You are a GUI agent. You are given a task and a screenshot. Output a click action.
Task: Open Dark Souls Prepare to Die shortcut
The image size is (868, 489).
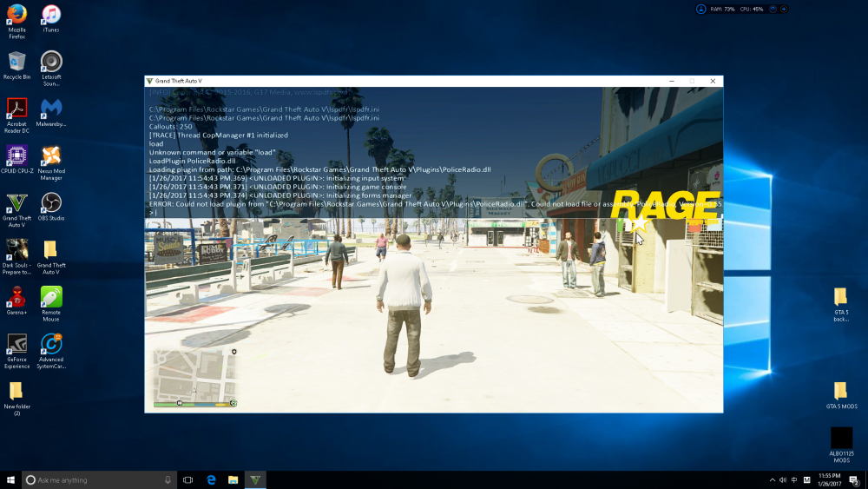[16, 257]
